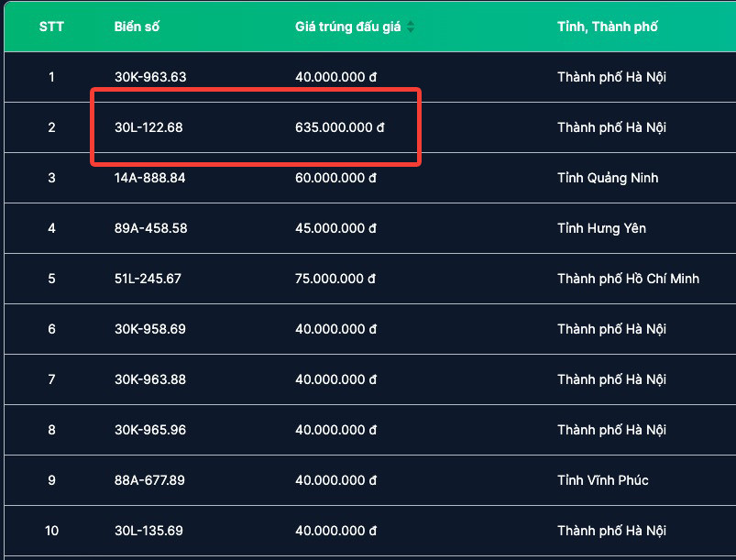The width and height of the screenshot is (736, 560).
Task: Click the STT column header
Action: [51, 27]
